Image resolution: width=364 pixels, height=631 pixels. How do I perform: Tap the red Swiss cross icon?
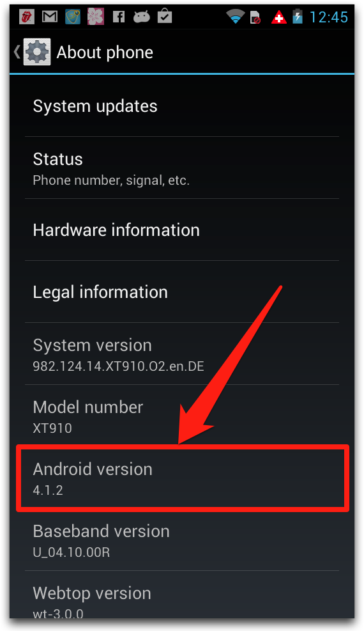coord(279,17)
